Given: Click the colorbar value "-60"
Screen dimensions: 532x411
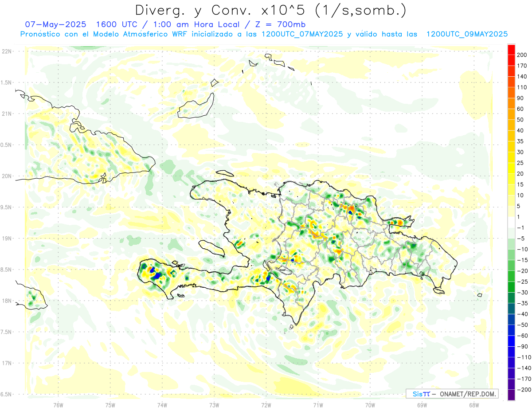Looking at the screenshot, I should [x=522, y=336].
